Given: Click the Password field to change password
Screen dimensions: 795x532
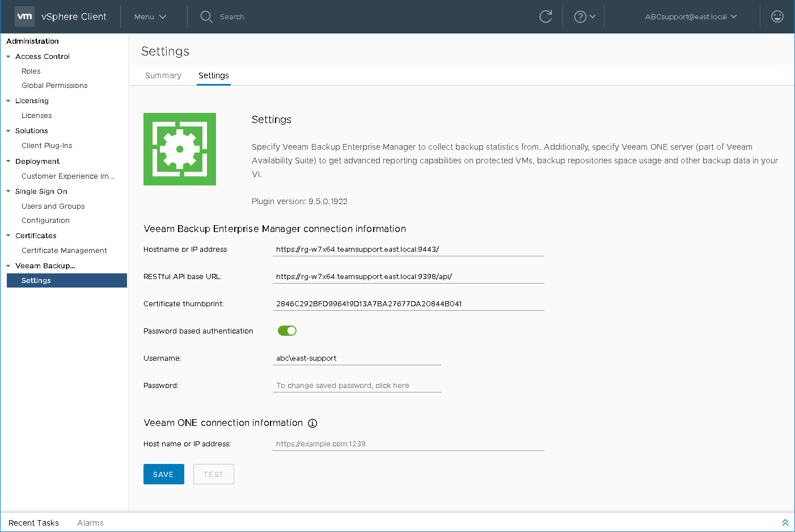Looking at the screenshot, I should click(357, 386).
